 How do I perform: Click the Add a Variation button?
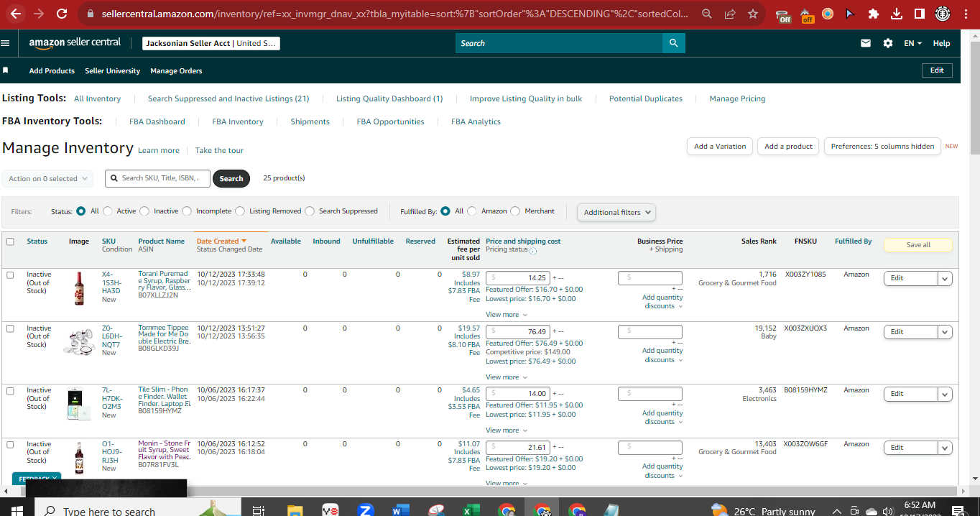pyautogui.click(x=720, y=146)
